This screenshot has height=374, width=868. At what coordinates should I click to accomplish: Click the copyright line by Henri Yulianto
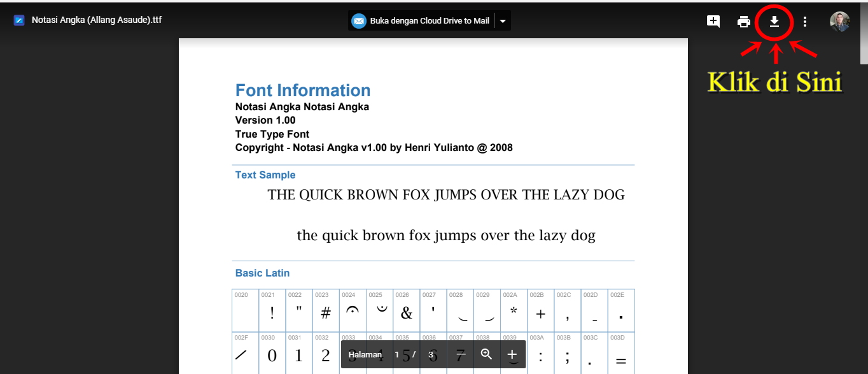click(x=374, y=148)
